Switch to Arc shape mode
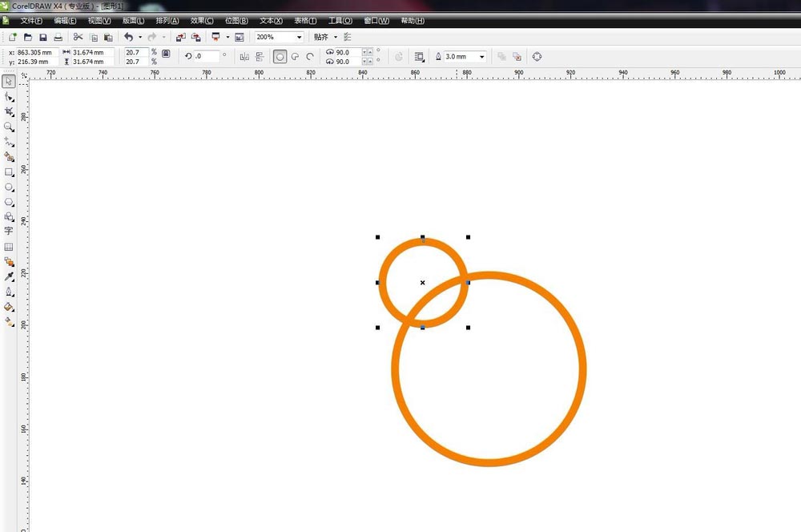 click(310, 57)
